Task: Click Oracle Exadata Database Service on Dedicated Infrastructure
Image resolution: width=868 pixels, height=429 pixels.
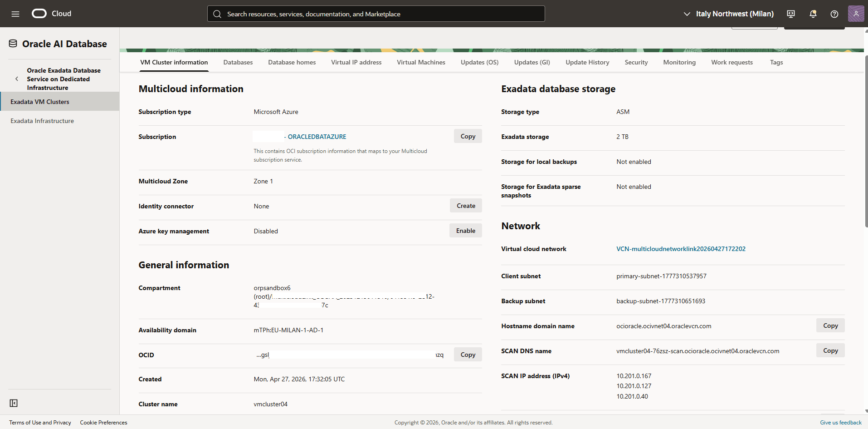Action: click(63, 79)
